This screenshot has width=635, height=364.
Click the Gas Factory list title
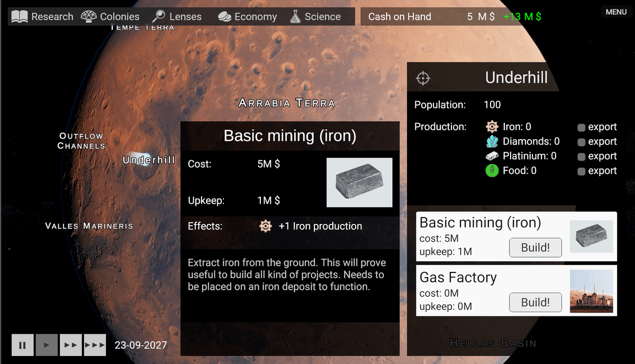coord(458,277)
